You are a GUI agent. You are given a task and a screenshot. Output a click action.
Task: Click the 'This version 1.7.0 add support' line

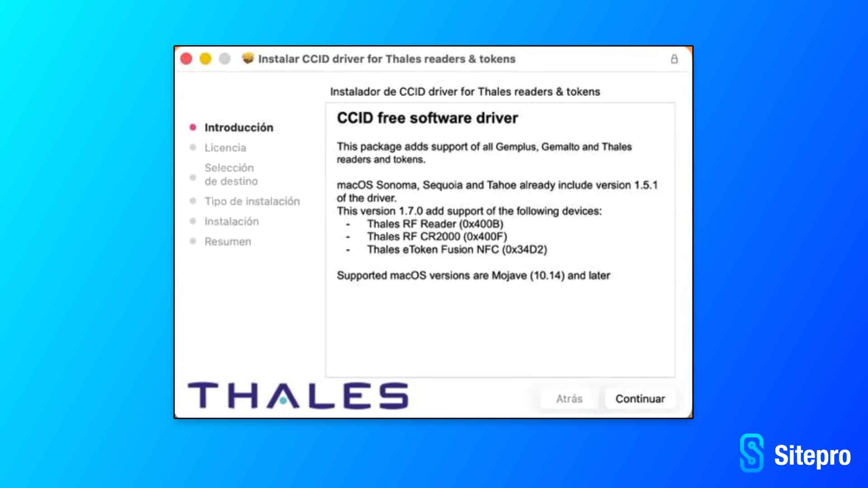469,211
